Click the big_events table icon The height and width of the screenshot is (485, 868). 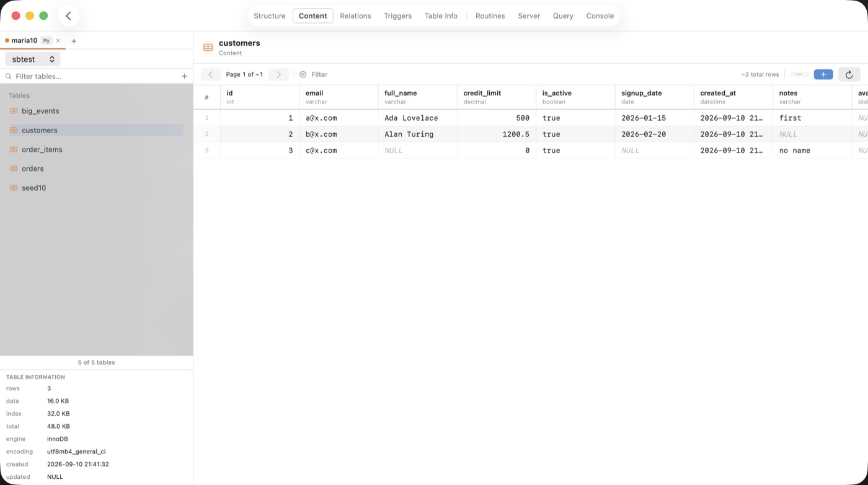14,111
